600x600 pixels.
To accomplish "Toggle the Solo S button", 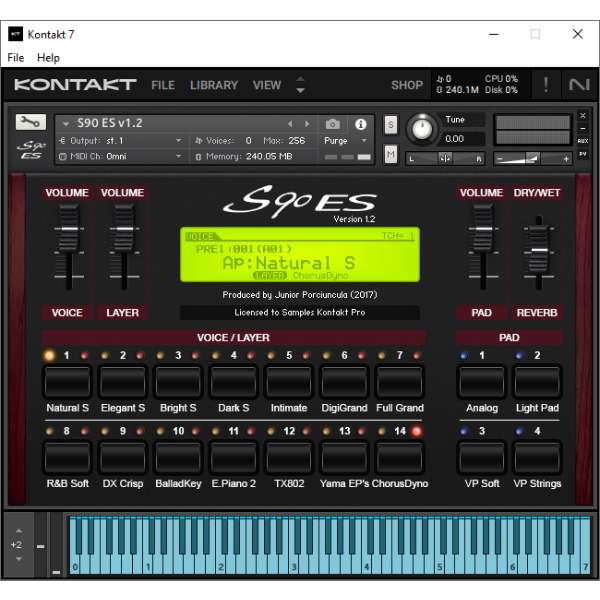I will pyautogui.click(x=390, y=124).
